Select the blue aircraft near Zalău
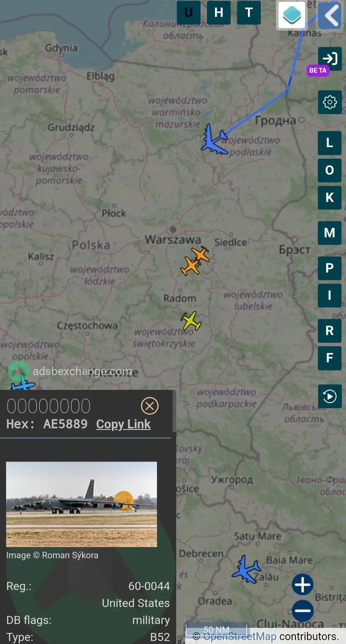The height and width of the screenshot is (644, 346). (246, 569)
